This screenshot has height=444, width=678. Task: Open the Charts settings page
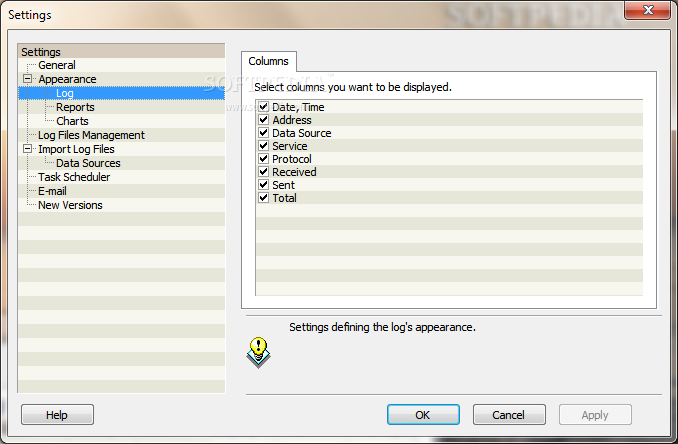[72, 121]
